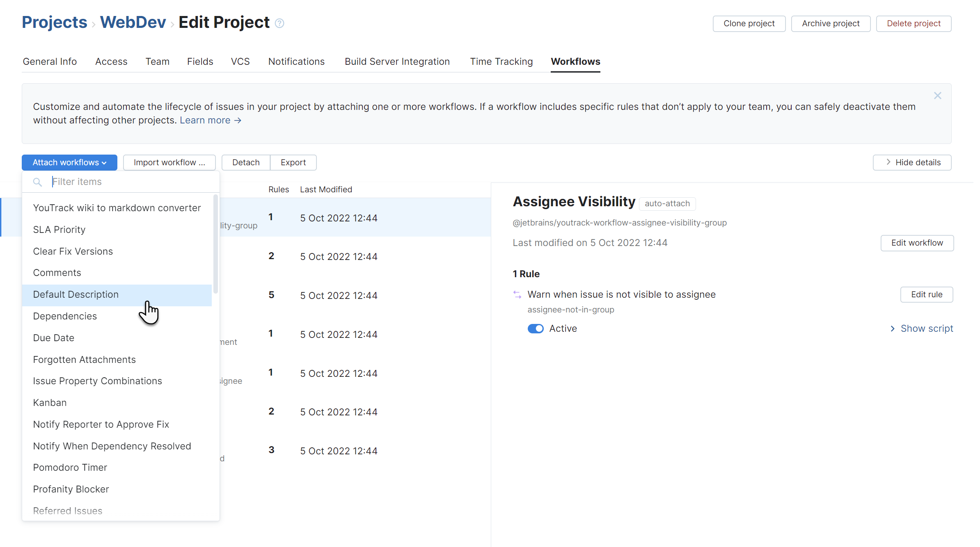
Task: Archive the project
Action: click(x=831, y=23)
